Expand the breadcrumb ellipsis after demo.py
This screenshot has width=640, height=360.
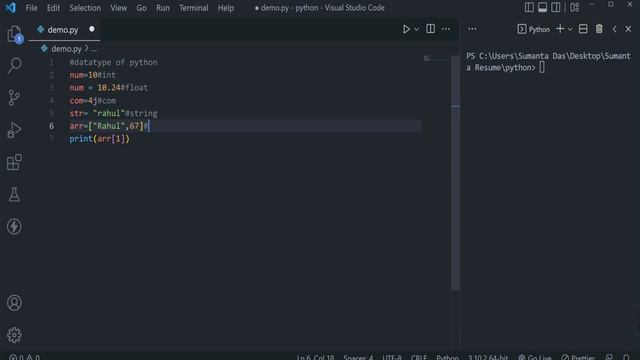point(94,49)
